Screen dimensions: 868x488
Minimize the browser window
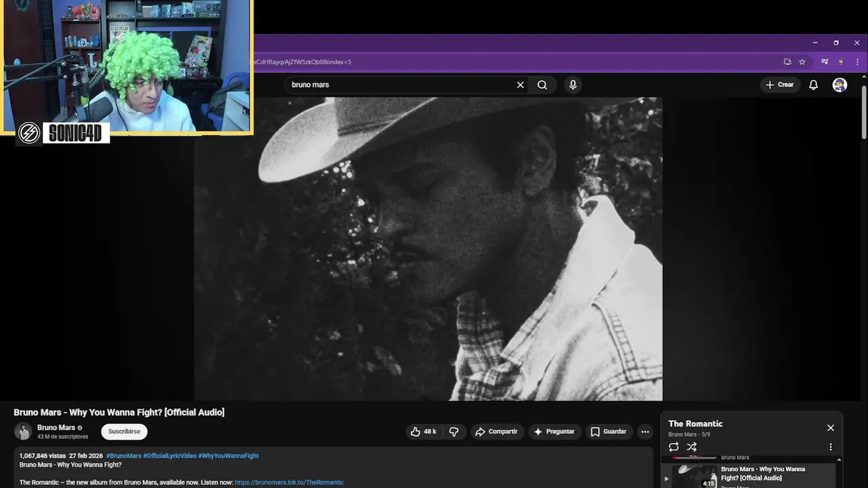815,43
